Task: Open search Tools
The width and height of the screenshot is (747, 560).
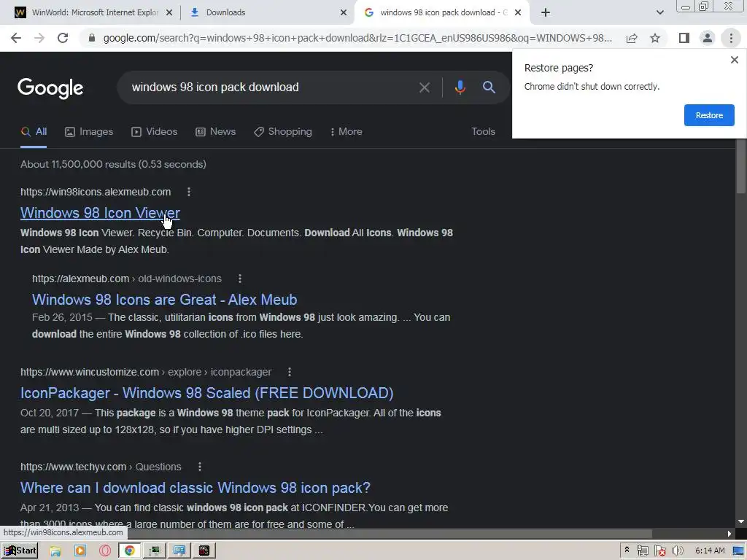Action: click(483, 132)
